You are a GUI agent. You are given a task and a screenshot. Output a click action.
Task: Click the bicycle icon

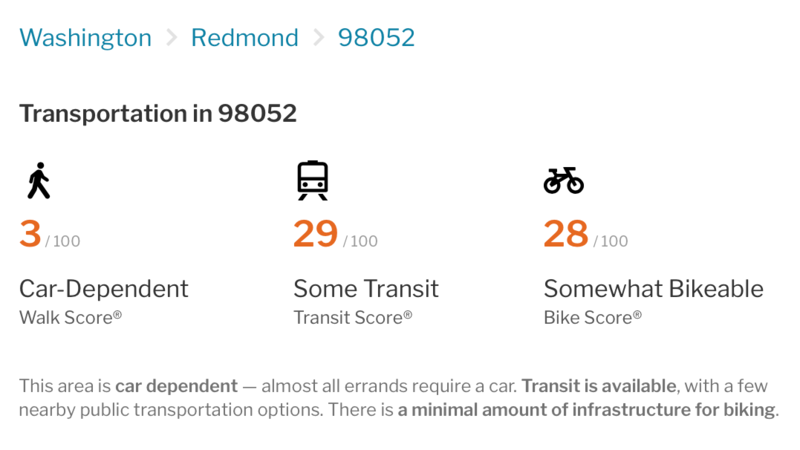pyautogui.click(x=564, y=181)
